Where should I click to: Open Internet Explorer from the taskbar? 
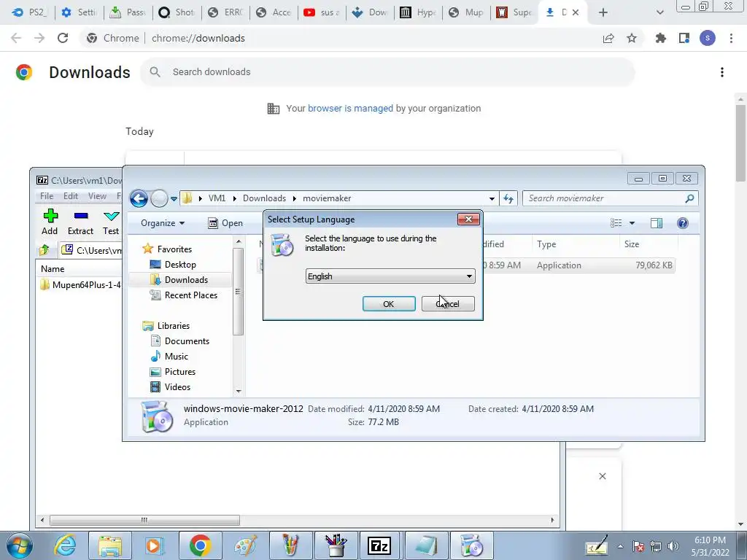pos(65,545)
